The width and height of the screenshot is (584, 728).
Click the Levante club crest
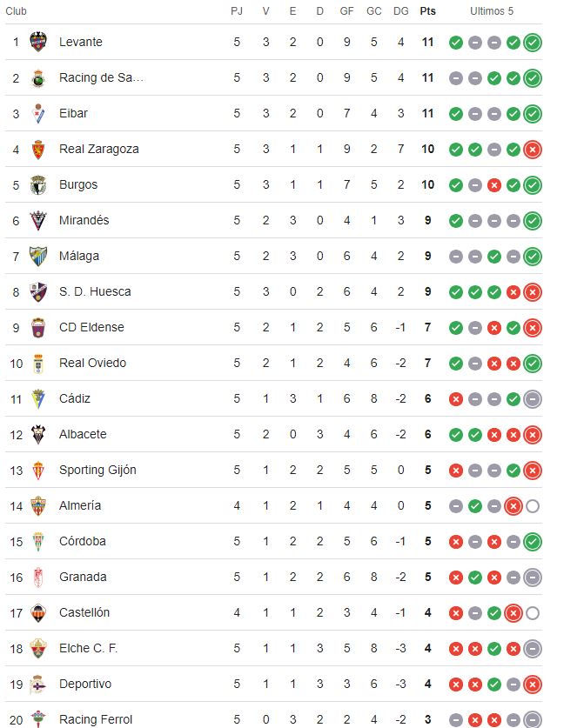tap(38, 42)
